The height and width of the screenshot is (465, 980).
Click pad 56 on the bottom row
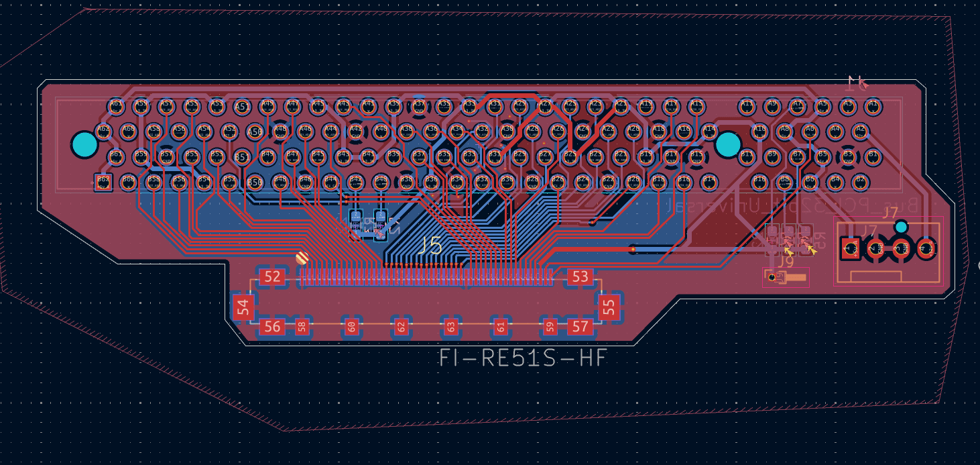click(x=272, y=327)
